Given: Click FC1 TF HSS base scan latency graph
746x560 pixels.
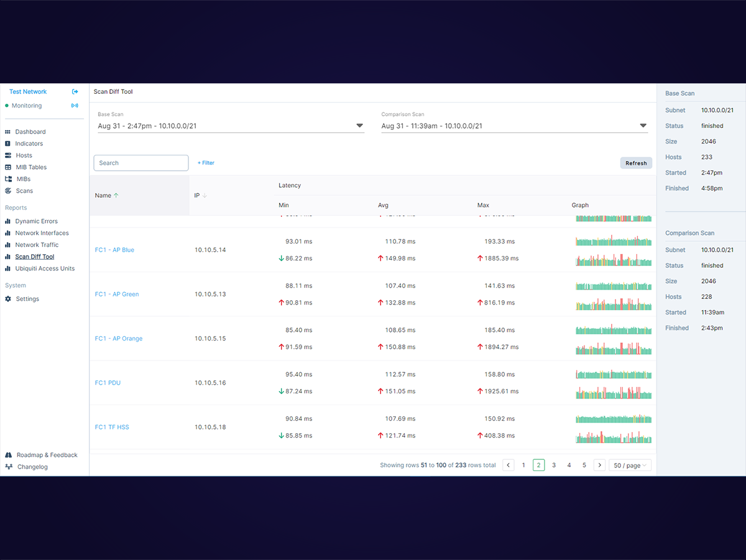Looking at the screenshot, I should [614, 419].
